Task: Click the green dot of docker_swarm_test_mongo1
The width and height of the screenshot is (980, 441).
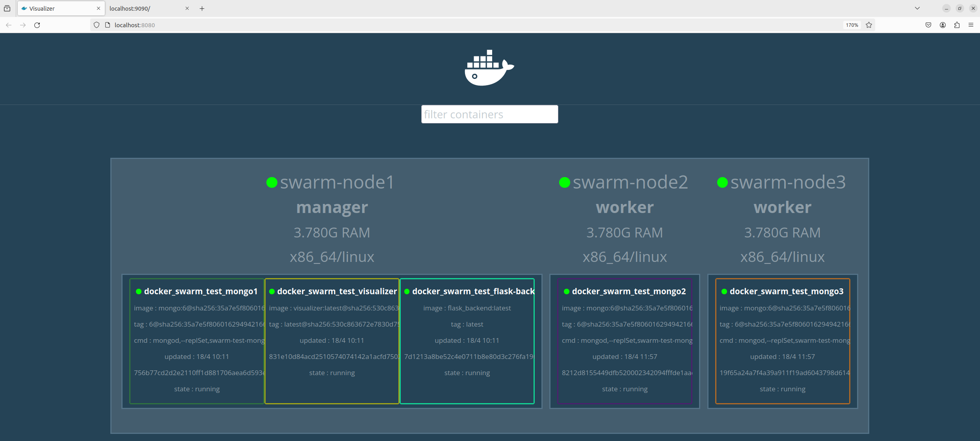Action: point(138,292)
